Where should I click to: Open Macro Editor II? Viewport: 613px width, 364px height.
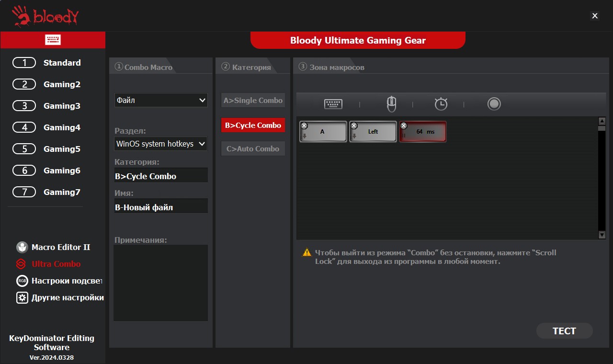pos(60,247)
